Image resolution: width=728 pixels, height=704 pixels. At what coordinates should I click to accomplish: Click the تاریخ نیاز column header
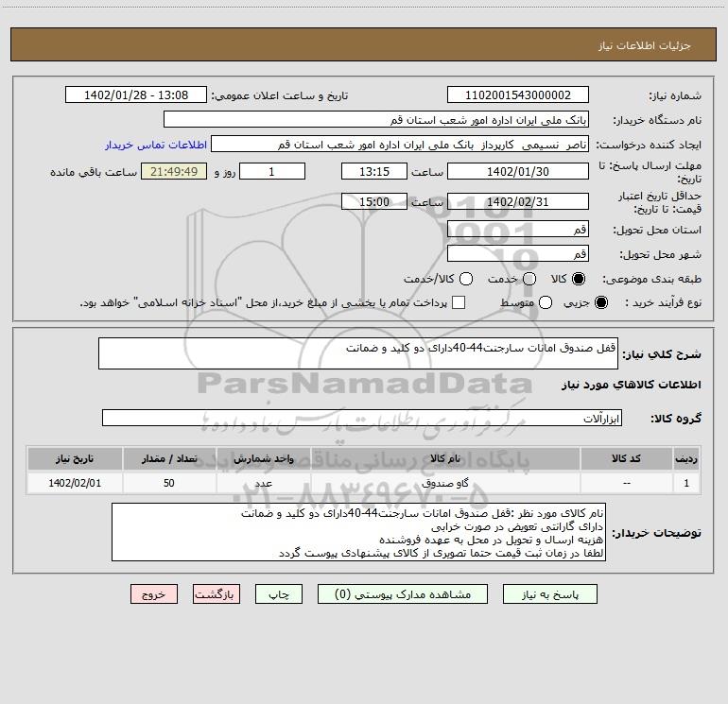pyautogui.click(x=75, y=458)
